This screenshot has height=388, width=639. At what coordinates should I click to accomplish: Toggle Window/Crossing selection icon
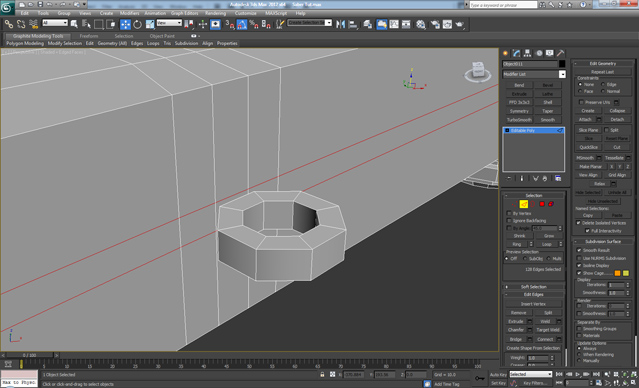pos(111,24)
